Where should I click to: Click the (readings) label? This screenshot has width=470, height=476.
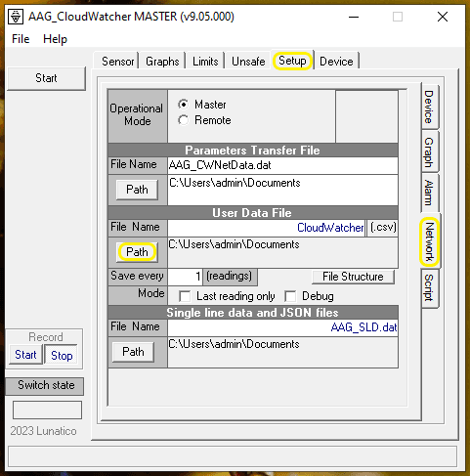(230, 277)
